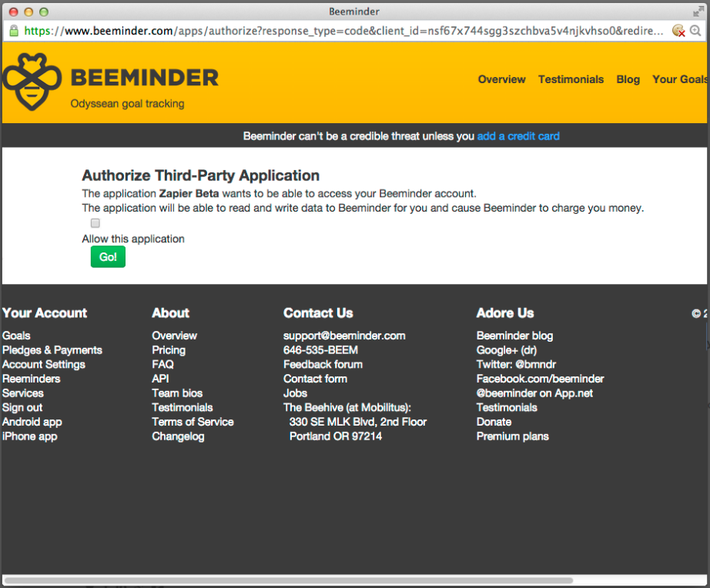Click the green Go! button
This screenshot has height=588, width=710.
click(x=108, y=257)
